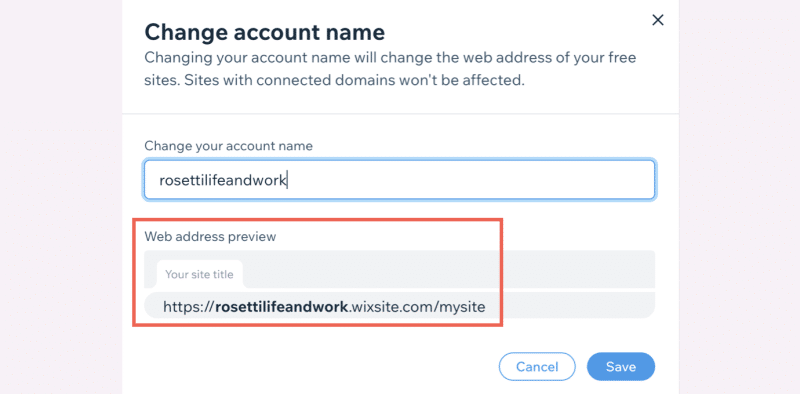
Task: Close the Change account name dialog
Action: coord(658,20)
